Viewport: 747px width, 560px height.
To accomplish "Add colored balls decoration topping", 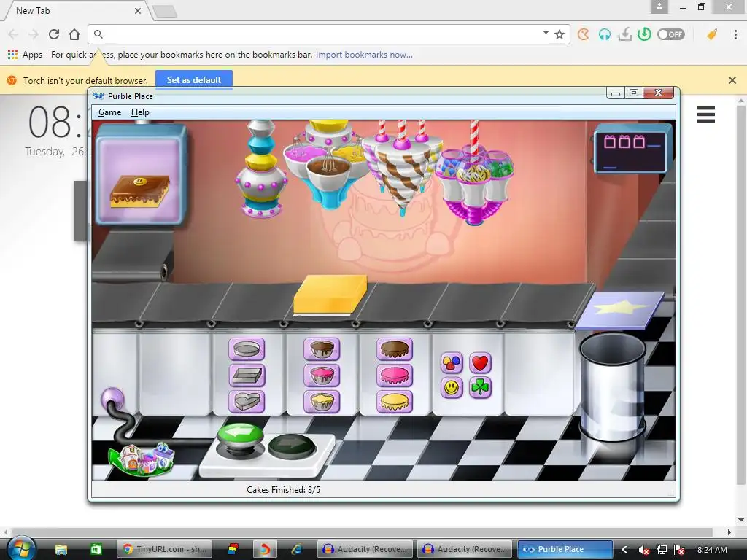I will tap(452, 363).
